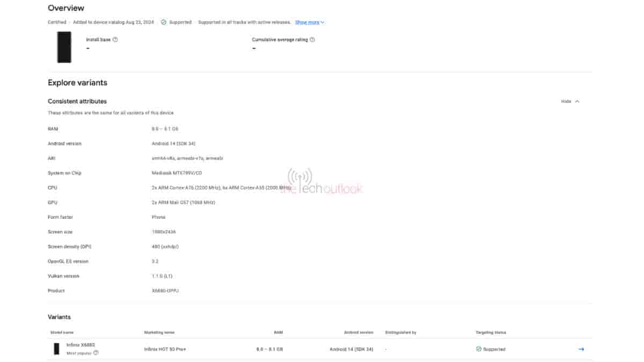Open variant details with the blue arrow
The height and width of the screenshot is (362, 644).
pos(581,349)
